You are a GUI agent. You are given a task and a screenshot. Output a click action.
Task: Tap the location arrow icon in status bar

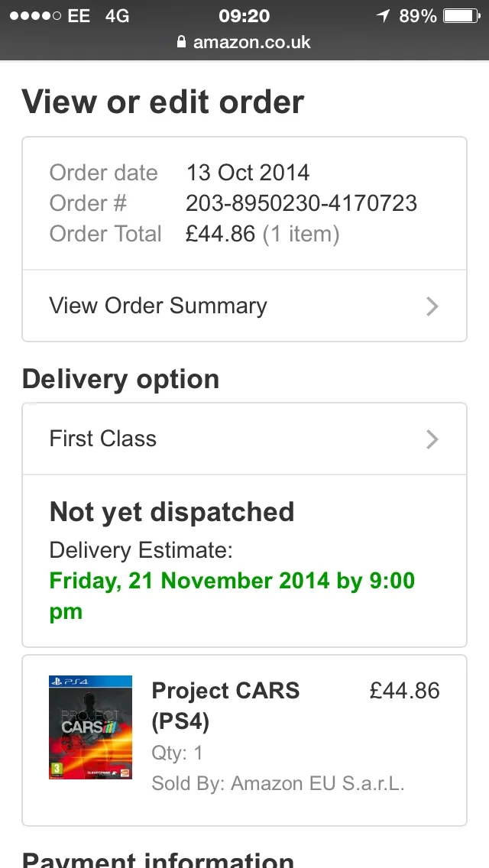pos(383,15)
